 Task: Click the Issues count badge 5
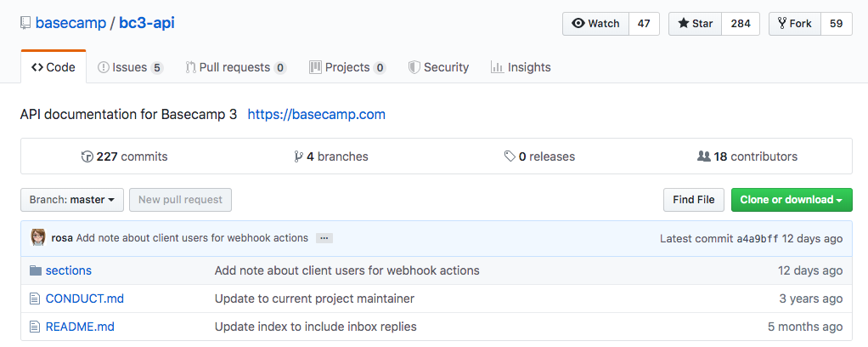156,68
